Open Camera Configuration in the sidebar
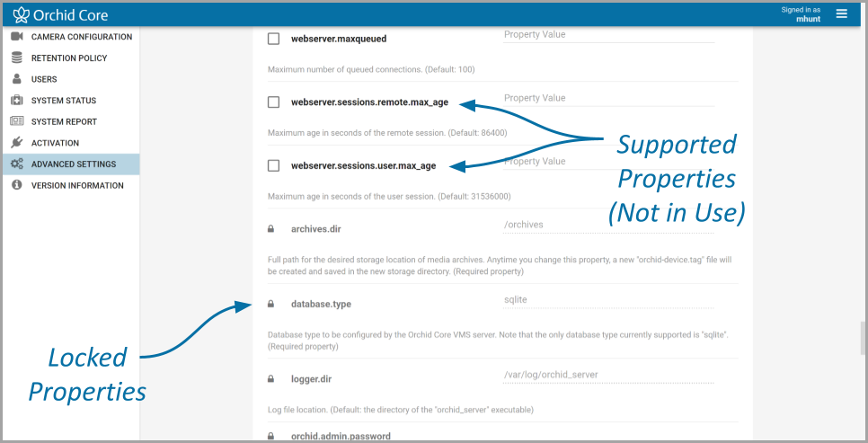Screen dimensions: 868x443 pyautogui.click(x=71, y=37)
